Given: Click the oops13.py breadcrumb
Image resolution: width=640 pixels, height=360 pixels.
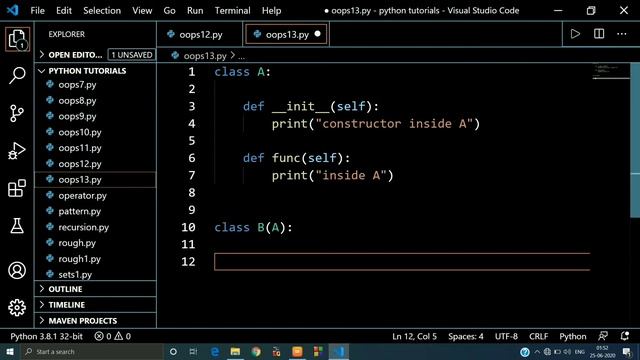Looking at the screenshot, I should pyautogui.click(x=204, y=56).
